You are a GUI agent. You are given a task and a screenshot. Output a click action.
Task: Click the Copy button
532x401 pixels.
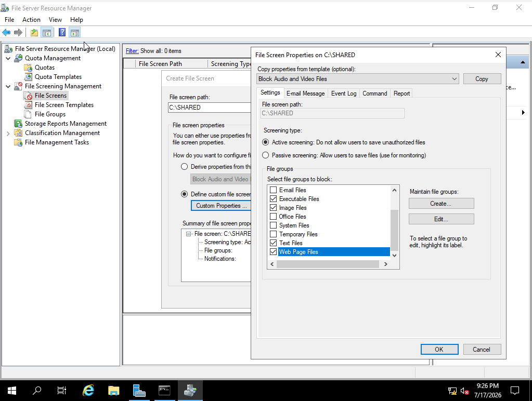point(482,79)
